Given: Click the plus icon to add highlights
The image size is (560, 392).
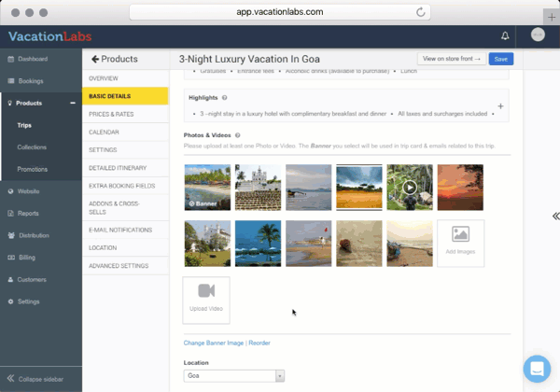Looking at the screenshot, I should 500,106.
